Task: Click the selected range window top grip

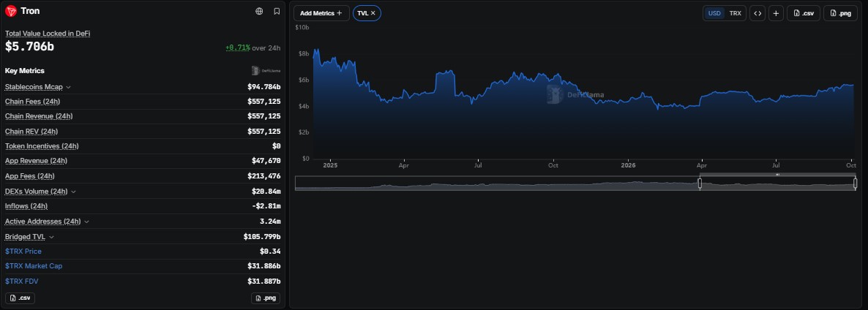Action: click(777, 175)
